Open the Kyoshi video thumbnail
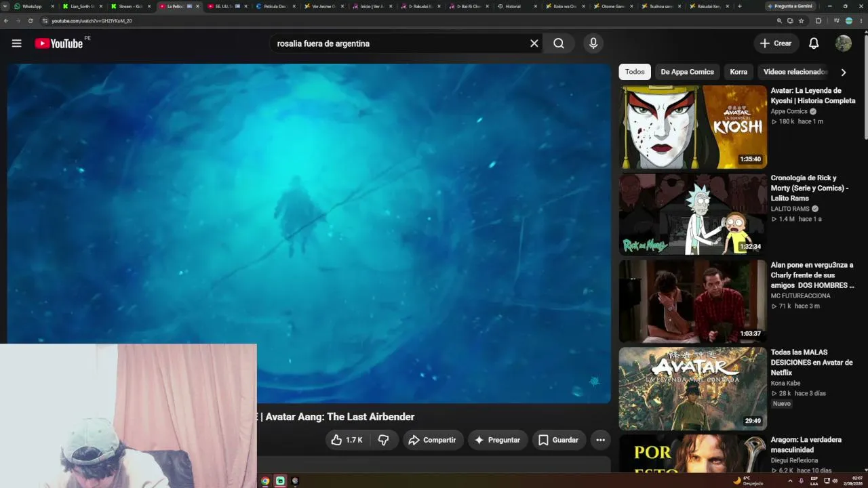868x488 pixels. (693, 127)
